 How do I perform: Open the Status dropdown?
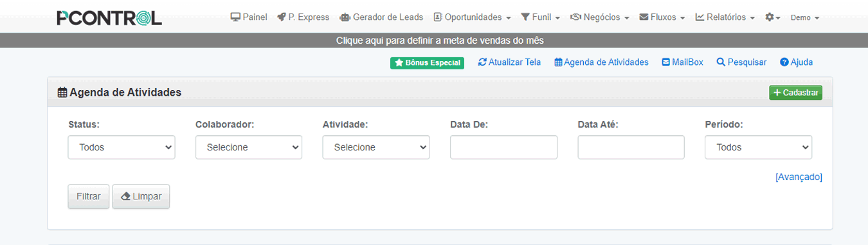tap(122, 147)
